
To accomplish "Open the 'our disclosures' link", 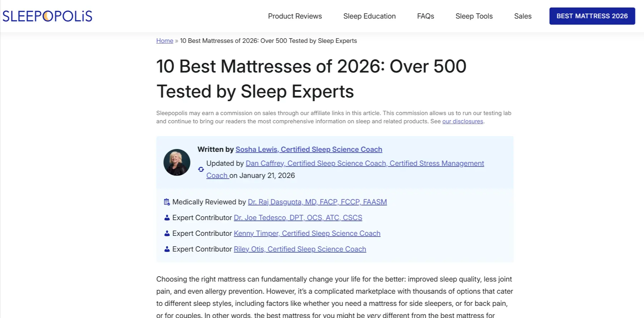I will coord(463,121).
